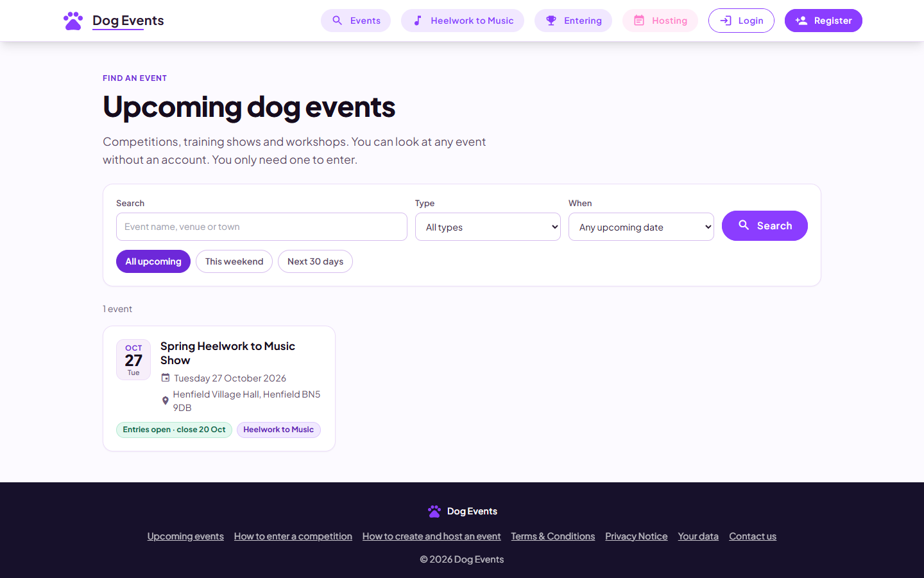Click the location pin icon beside Henfield

(x=166, y=401)
